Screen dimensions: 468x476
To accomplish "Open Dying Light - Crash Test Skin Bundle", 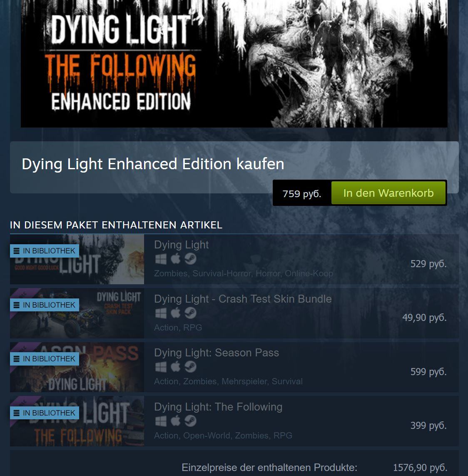I will [243, 299].
